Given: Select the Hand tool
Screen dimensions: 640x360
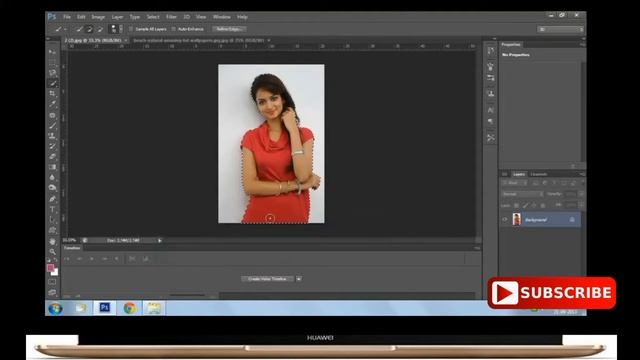Looking at the screenshot, I should [52, 241].
